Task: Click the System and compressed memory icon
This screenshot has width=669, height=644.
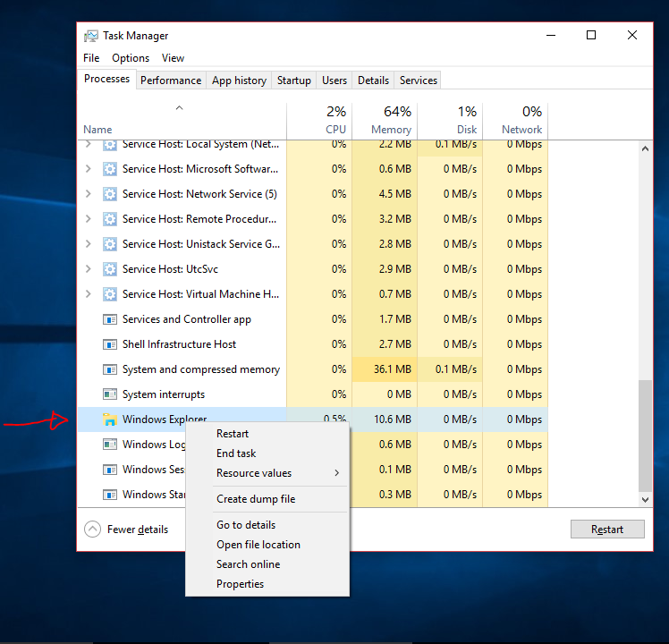Action: pyautogui.click(x=110, y=369)
